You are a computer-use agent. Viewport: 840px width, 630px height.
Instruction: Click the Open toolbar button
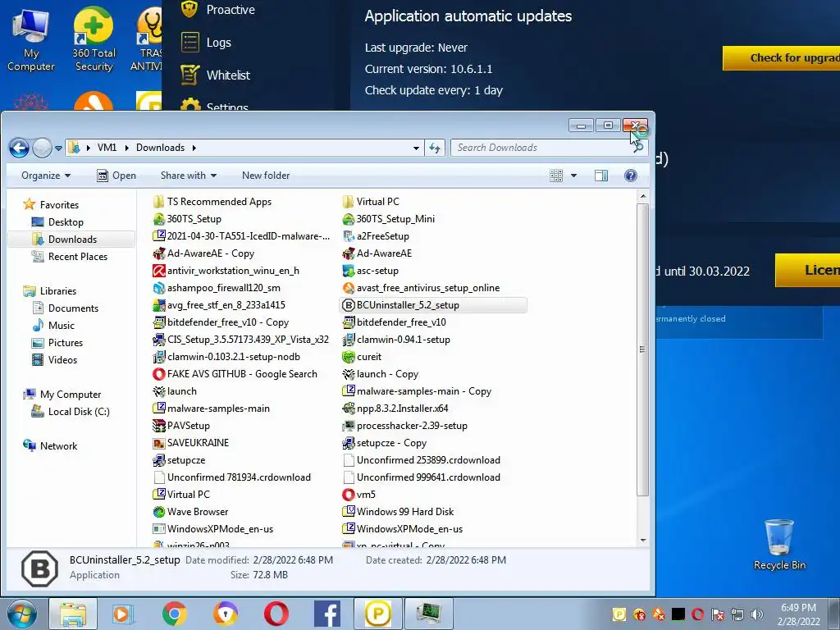point(116,176)
